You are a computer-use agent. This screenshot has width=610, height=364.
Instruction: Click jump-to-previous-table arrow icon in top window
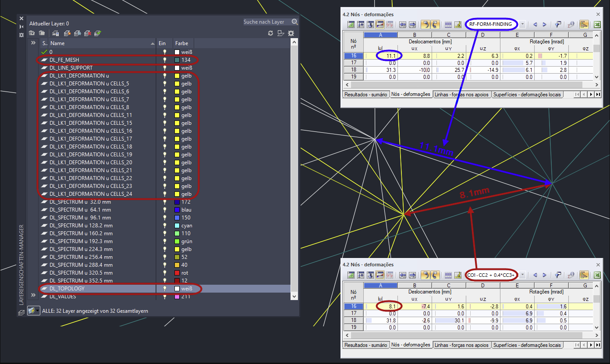click(403, 25)
